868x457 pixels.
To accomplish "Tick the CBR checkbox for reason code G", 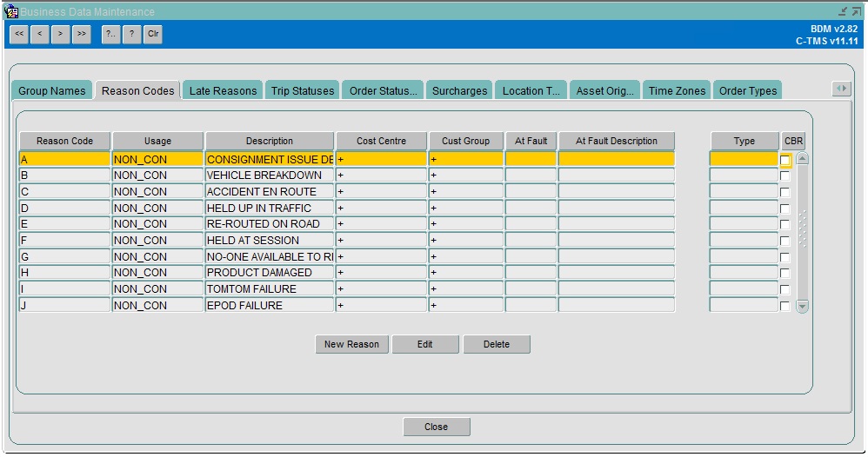I will coord(785,257).
